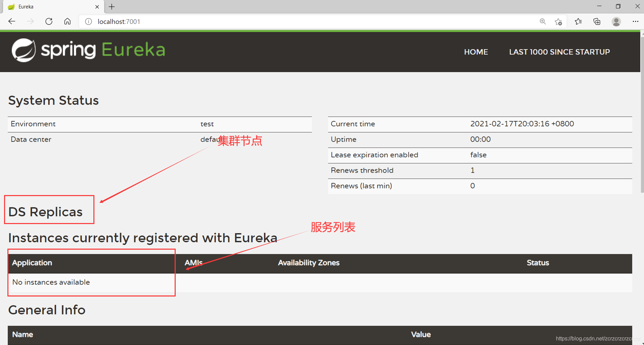Click the General Info heading

(x=47, y=310)
